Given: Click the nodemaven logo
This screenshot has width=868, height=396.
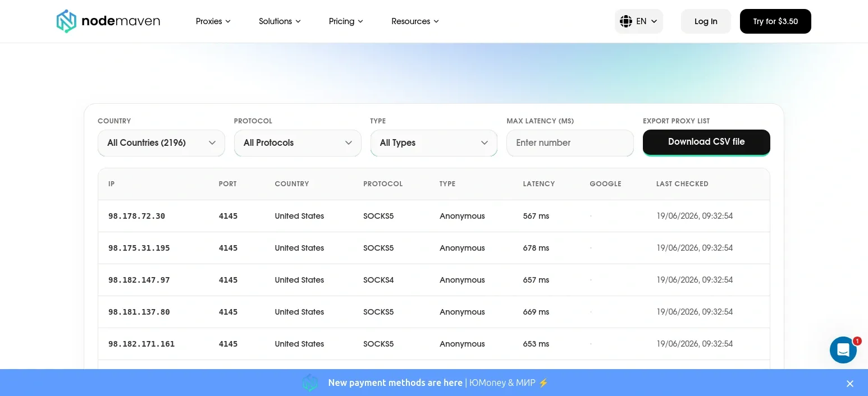Looking at the screenshot, I should pos(108,21).
